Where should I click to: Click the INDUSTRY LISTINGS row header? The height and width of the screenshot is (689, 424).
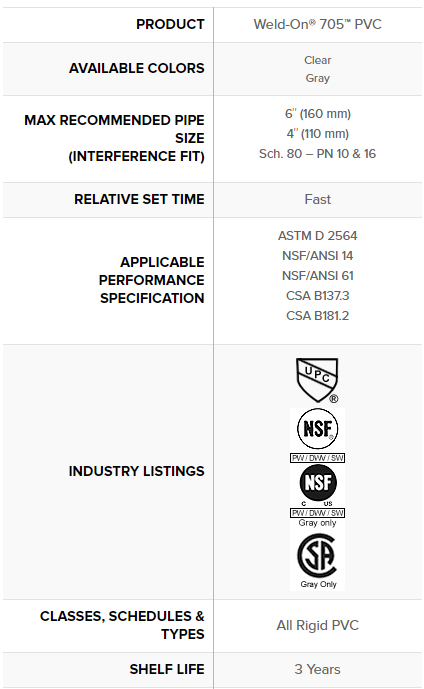(x=136, y=471)
